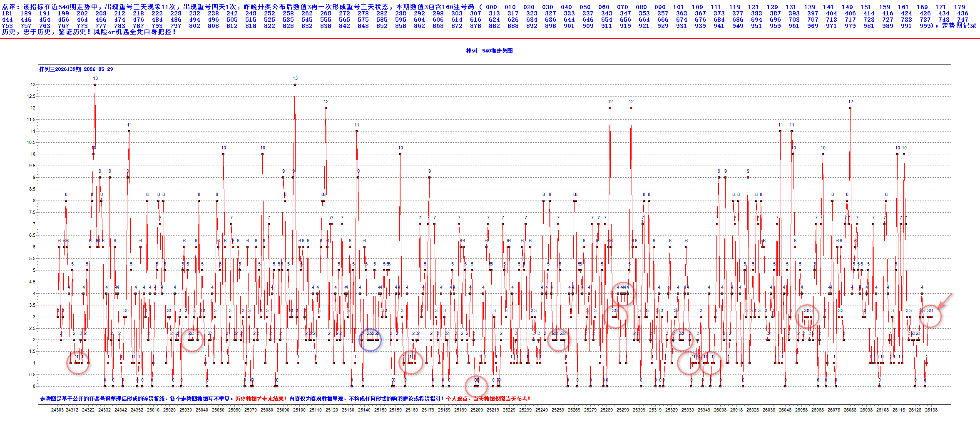Select x-axis period label 26138

[931, 410]
